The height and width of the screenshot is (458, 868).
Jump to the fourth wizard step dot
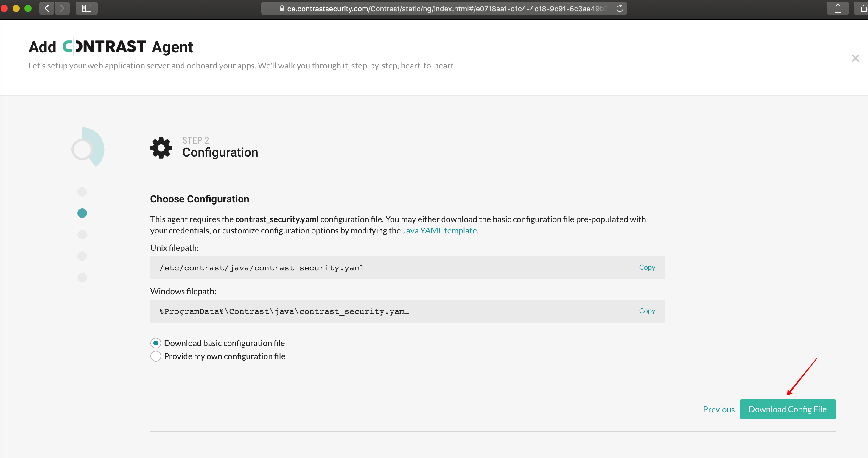click(x=82, y=256)
